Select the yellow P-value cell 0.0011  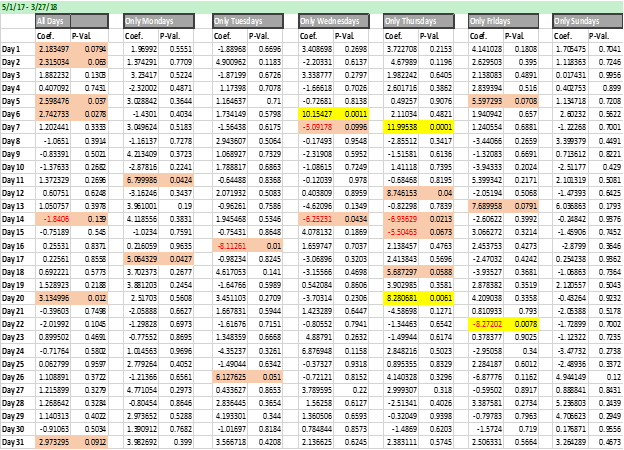coord(351,114)
